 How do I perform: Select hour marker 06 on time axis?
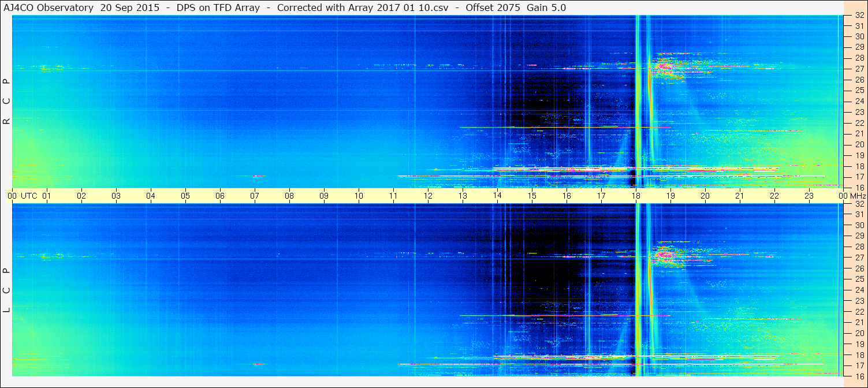pos(220,196)
